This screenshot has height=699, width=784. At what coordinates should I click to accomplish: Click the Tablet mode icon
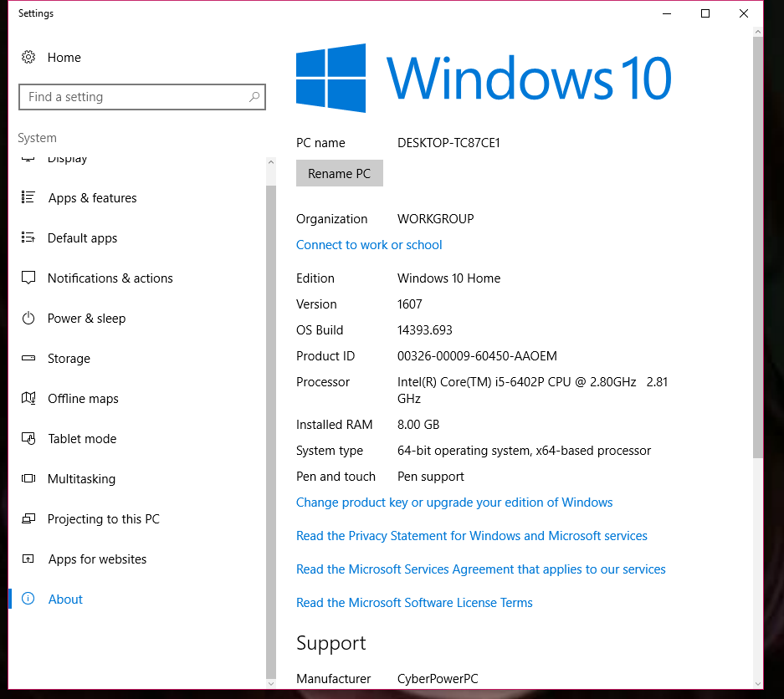[x=28, y=439]
